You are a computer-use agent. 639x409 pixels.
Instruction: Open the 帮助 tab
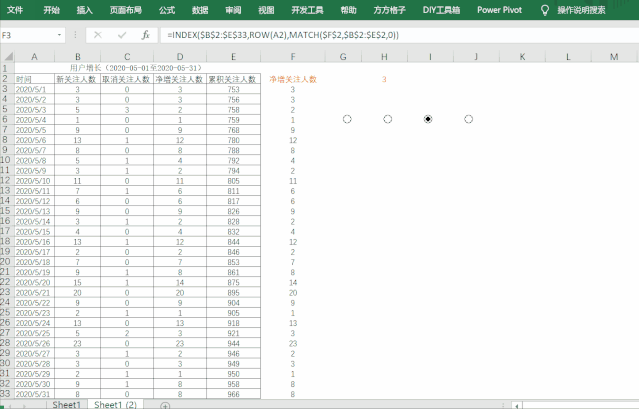[348, 10]
